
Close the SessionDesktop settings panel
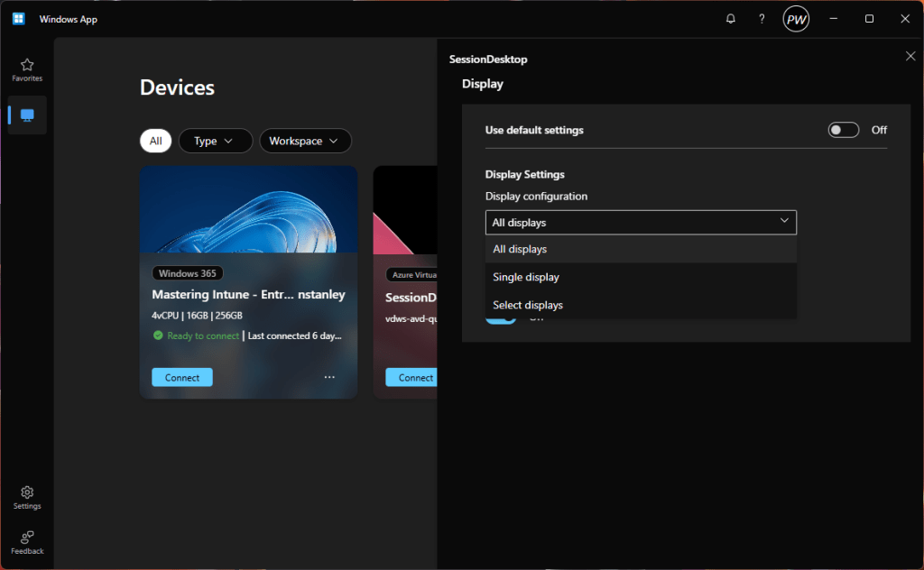point(910,57)
